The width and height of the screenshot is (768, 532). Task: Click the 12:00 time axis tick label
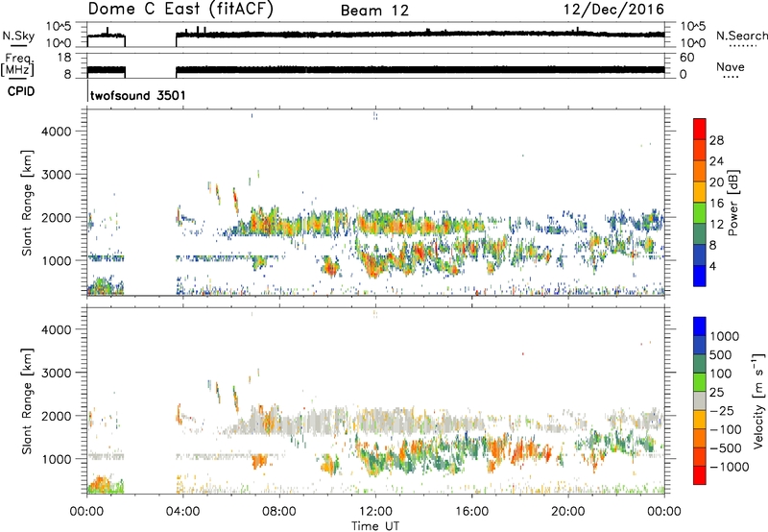coord(375,512)
